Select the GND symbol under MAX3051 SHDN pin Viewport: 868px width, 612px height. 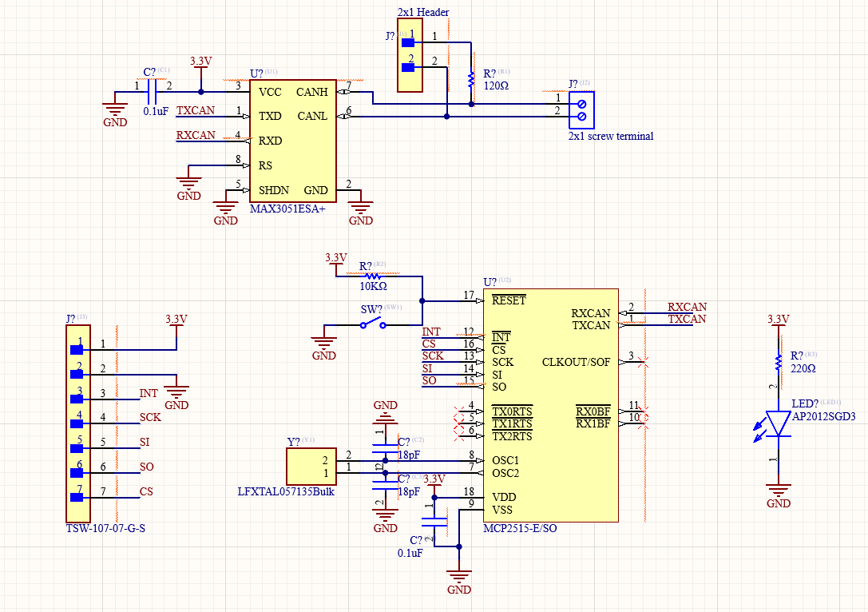tap(226, 213)
